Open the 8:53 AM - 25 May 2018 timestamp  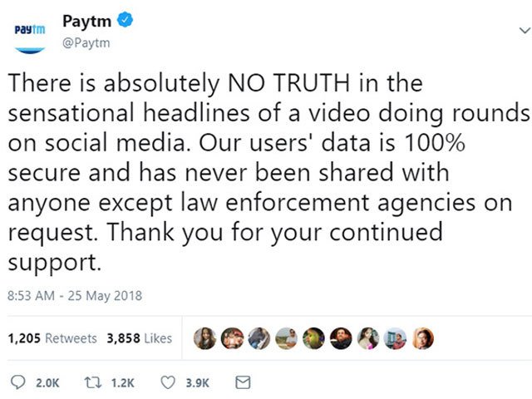[75, 296]
